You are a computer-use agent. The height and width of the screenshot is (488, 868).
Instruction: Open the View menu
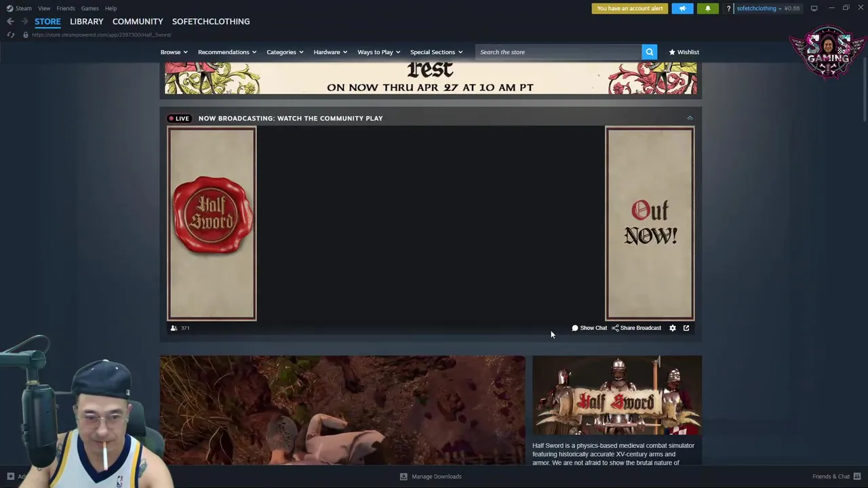[x=44, y=8]
